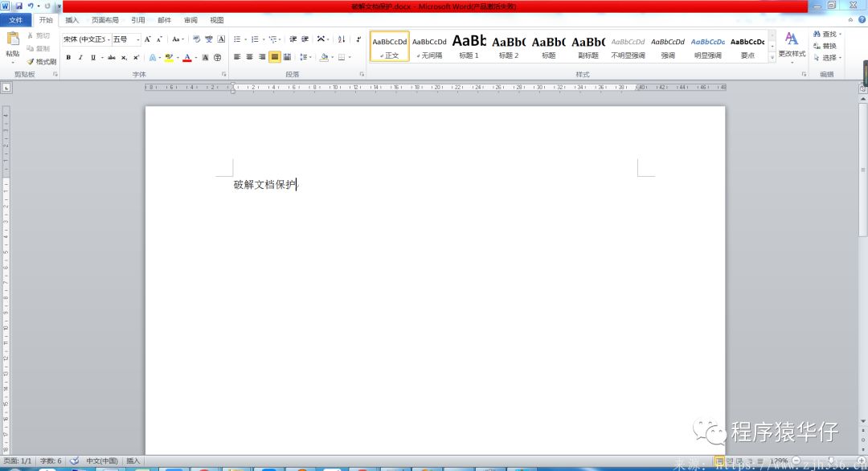Click the phonetic guide (拼音) icon
Image resolution: width=868 pixels, height=471 pixels.
(209, 39)
